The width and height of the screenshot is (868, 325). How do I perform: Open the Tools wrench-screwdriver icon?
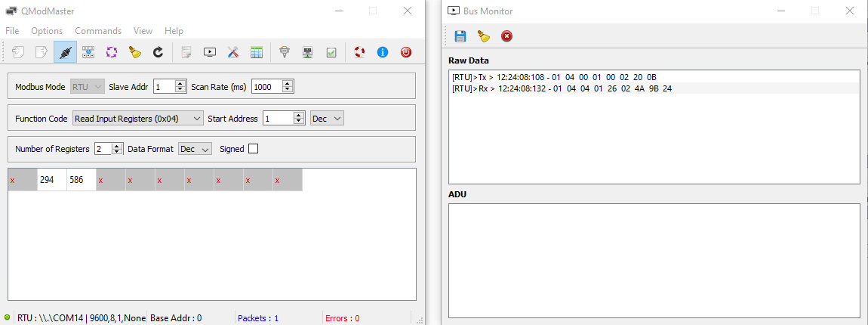click(x=233, y=52)
